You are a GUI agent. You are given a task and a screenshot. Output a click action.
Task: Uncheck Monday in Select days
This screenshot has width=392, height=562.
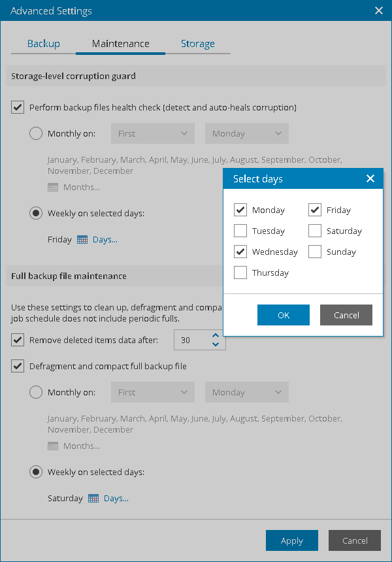point(240,210)
